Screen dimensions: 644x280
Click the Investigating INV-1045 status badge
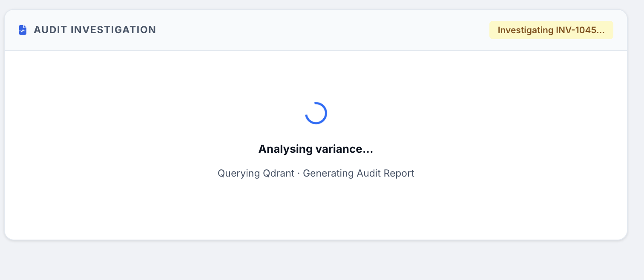click(551, 30)
